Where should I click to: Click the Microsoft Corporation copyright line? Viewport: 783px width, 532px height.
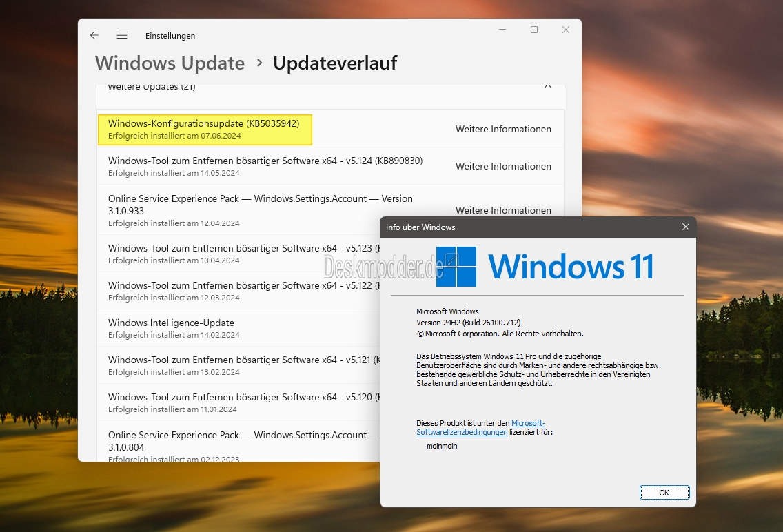pos(500,334)
